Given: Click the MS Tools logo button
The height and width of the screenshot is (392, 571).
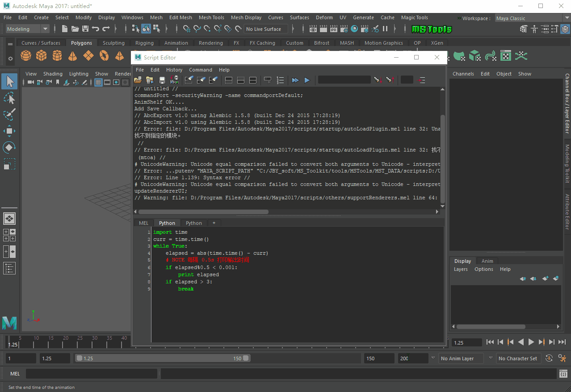Looking at the screenshot, I should (x=431, y=29).
